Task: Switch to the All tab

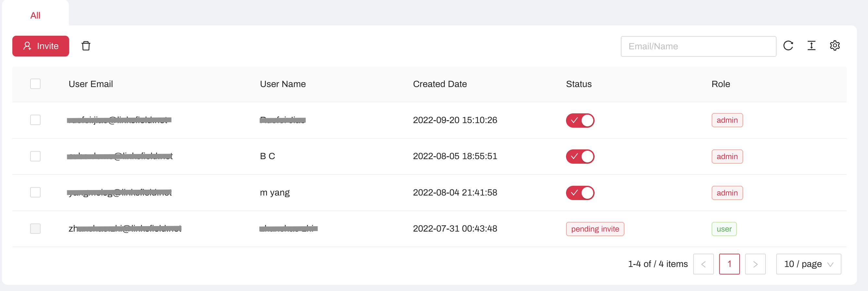Action: [35, 15]
